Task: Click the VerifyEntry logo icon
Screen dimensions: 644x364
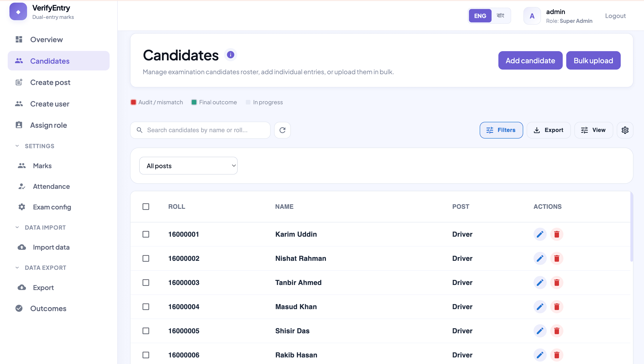Action: coord(18,11)
